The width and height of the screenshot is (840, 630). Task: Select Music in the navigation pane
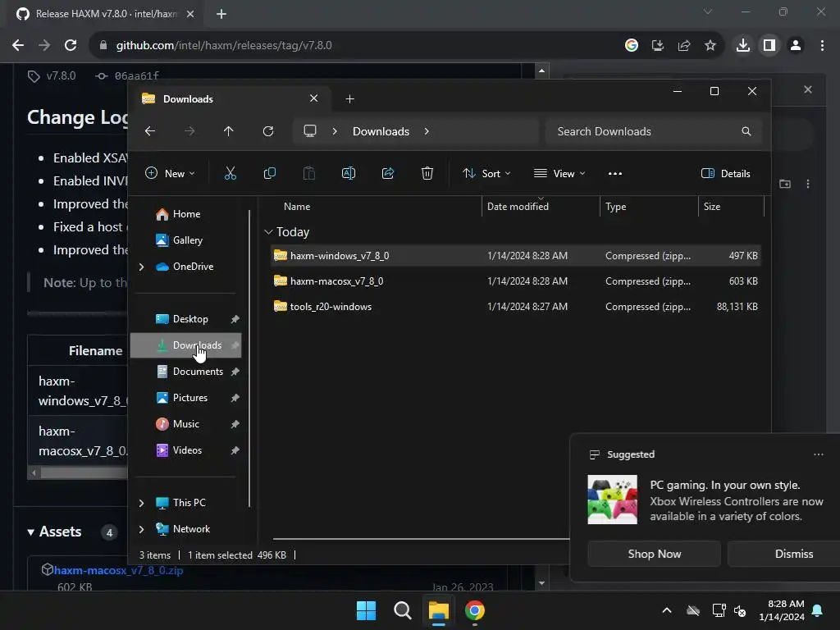point(185,424)
